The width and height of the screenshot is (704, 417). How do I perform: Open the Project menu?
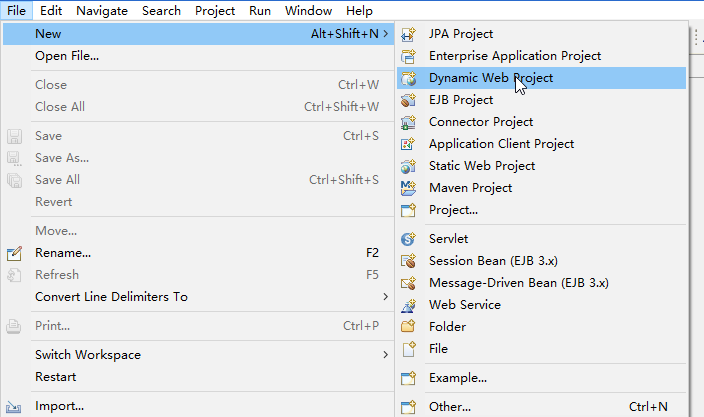pos(215,10)
